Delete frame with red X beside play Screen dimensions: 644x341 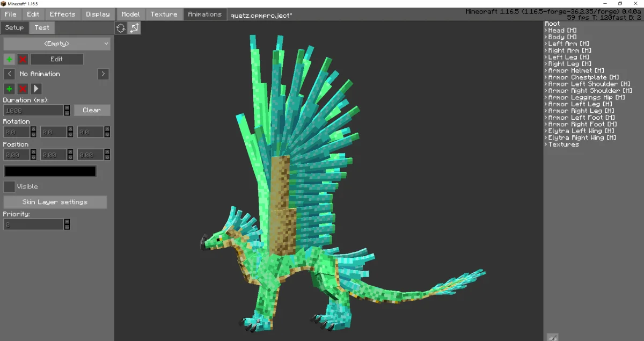click(23, 89)
